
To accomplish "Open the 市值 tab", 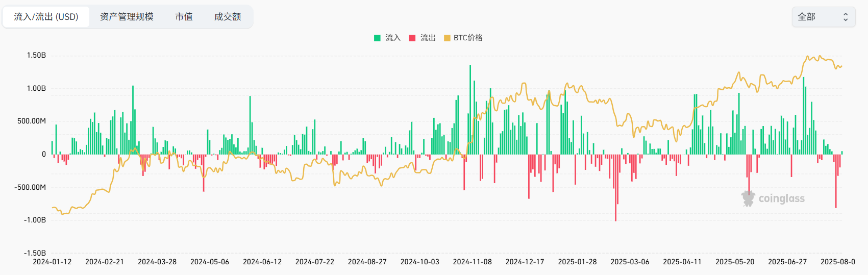I will (184, 17).
